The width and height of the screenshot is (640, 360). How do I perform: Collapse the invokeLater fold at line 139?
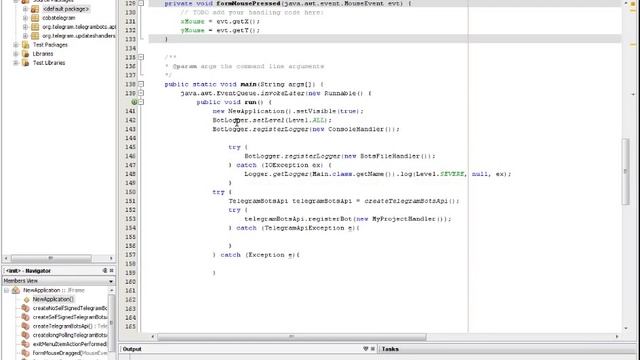click(x=141, y=93)
